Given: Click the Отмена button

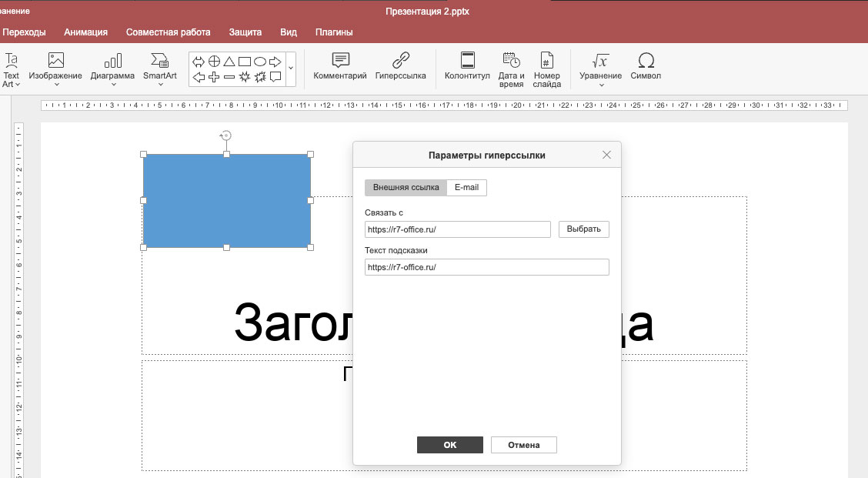Looking at the screenshot, I should pyautogui.click(x=524, y=445).
